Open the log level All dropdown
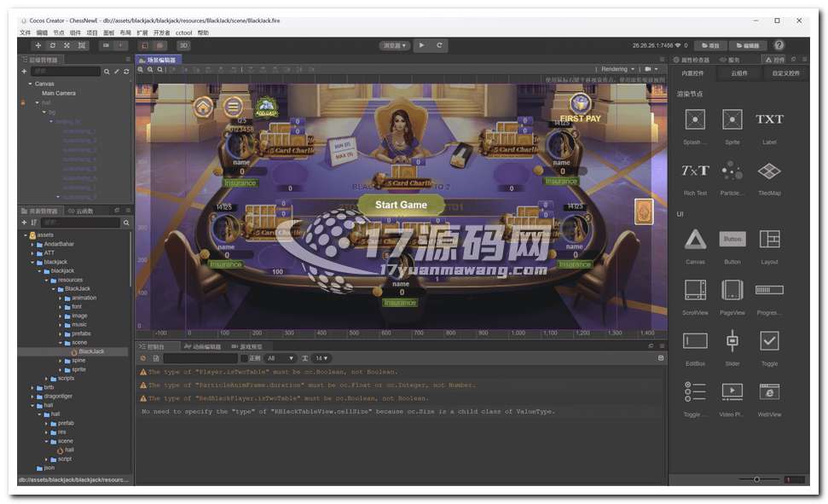This screenshot has height=504, width=828. (280, 358)
